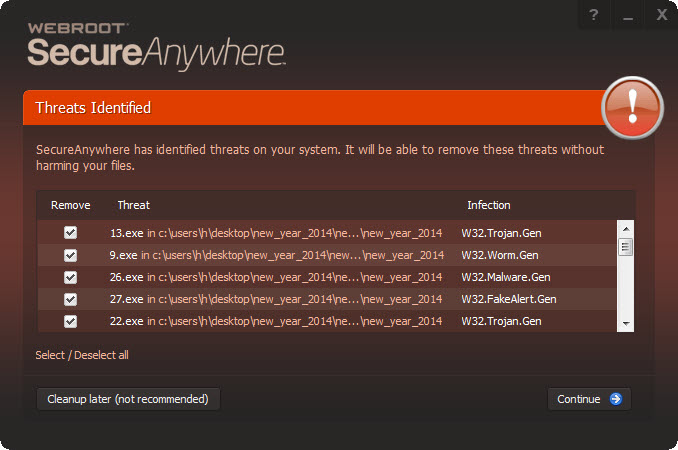Click Cleanup later (not recommended) button
The height and width of the screenshot is (450, 678).
[x=128, y=399]
